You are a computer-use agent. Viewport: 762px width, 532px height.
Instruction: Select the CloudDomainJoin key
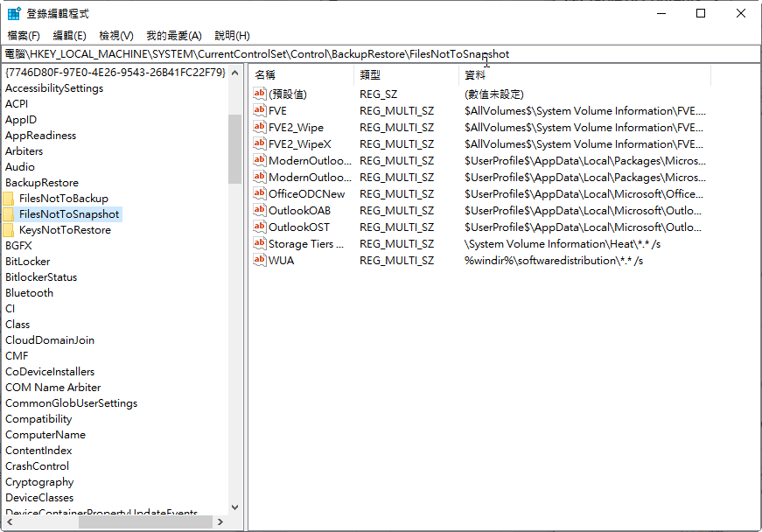pyautogui.click(x=50, y=340)
